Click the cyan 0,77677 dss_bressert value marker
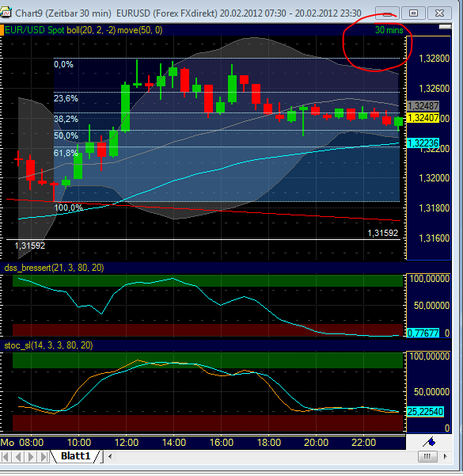Image resolution: width=463 pixels, height=476 pixels. click(x=423, y=333)
